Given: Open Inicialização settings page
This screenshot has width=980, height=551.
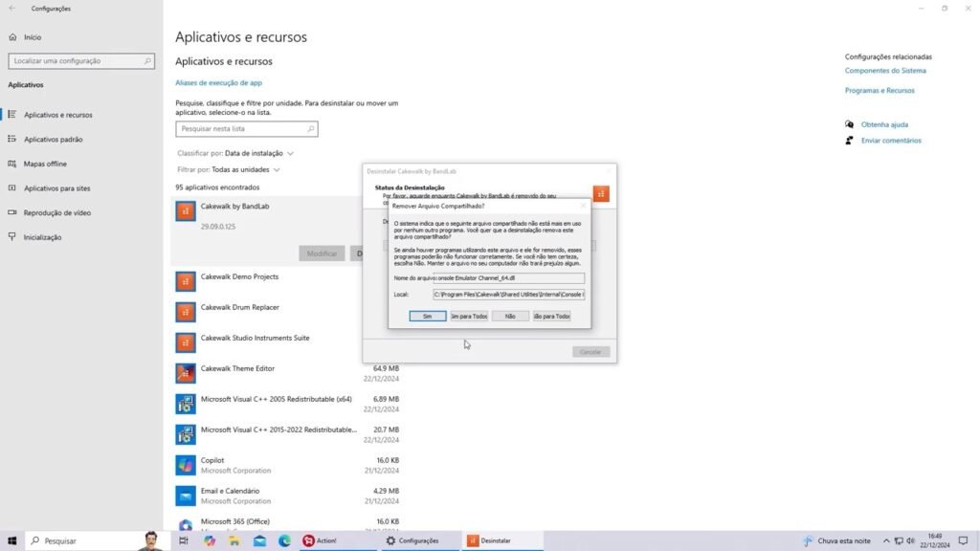Looking at the screenshot, I should (81, 237).
